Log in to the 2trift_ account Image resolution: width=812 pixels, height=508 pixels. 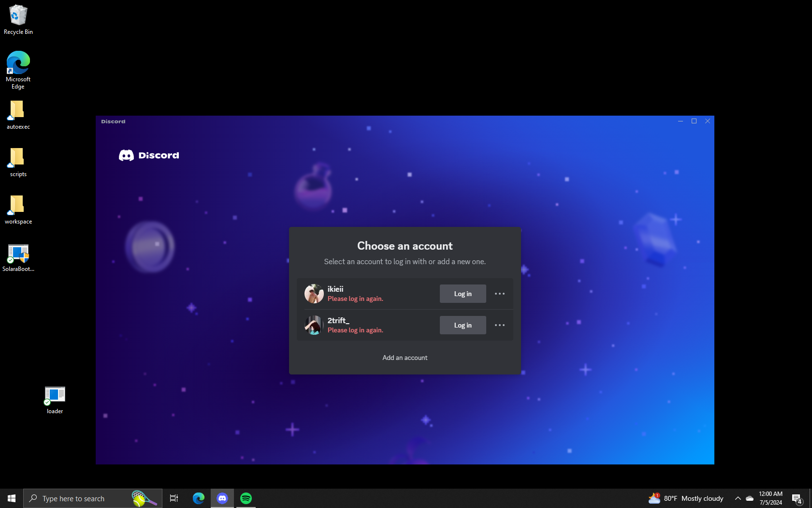pos(463,325)
